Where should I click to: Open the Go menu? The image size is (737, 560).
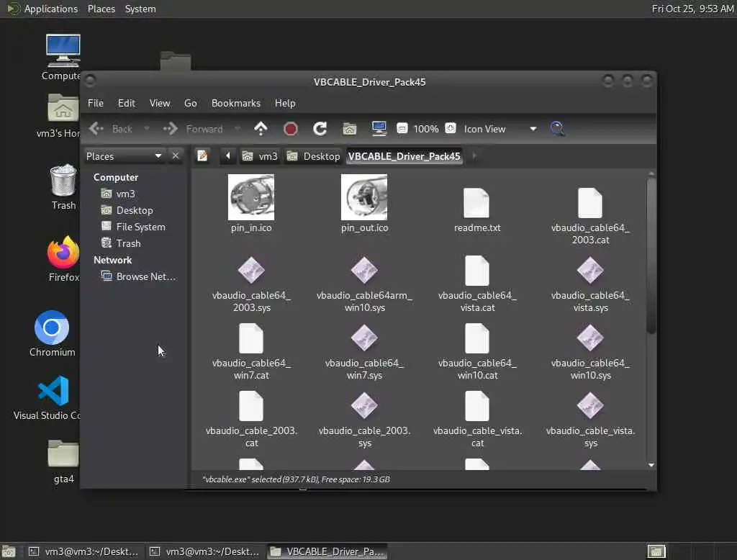[190, 103]
